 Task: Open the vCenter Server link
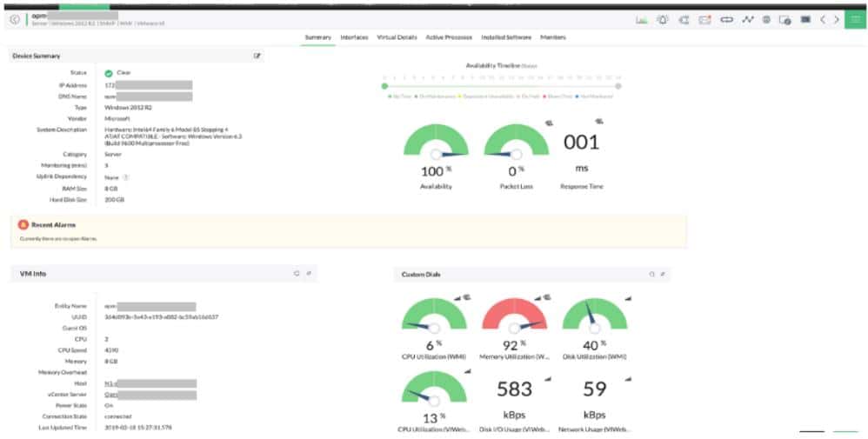[x=150, y=395]
